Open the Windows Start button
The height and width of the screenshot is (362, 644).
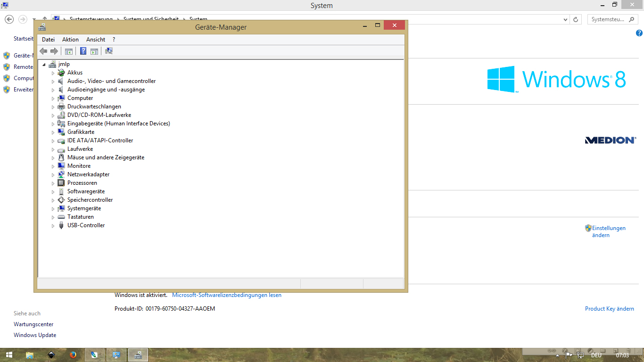tap(9, 355)
